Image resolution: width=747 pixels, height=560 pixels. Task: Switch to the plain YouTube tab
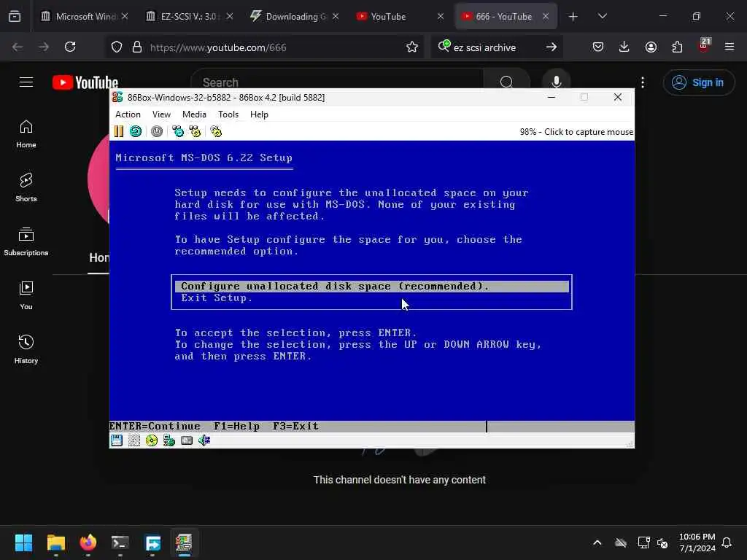click(x=400, y=16)
